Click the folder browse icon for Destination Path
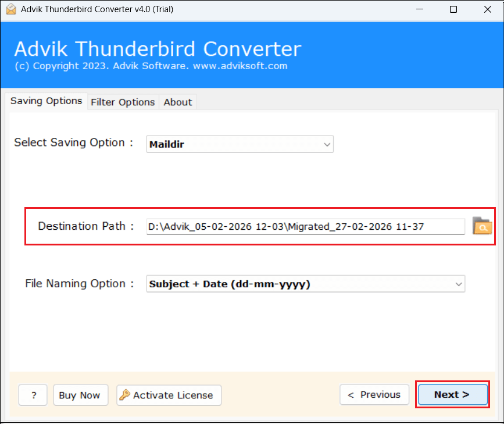The image size is (504, 424). coord(482,227)
